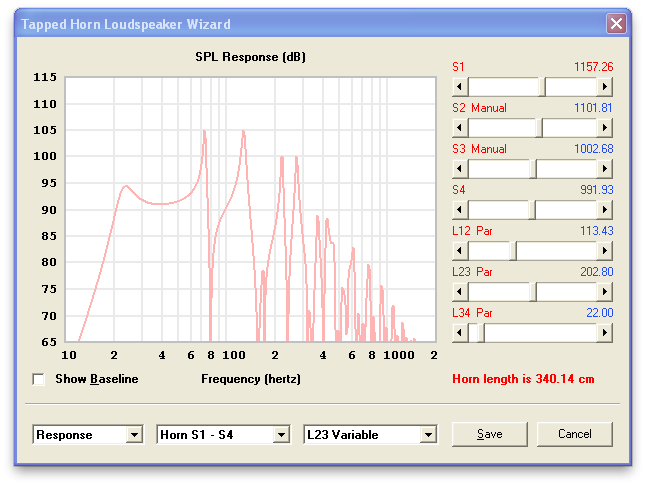Click the S1 value 1157.26
The image size is (646, 486).
594,67
